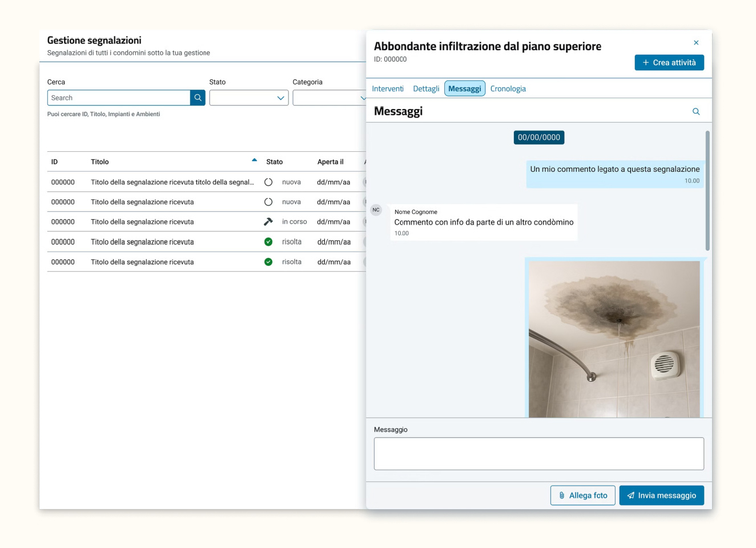Click ID 000000 in the first table row
The height and width of the screenshot is (548, 756).
63,182
